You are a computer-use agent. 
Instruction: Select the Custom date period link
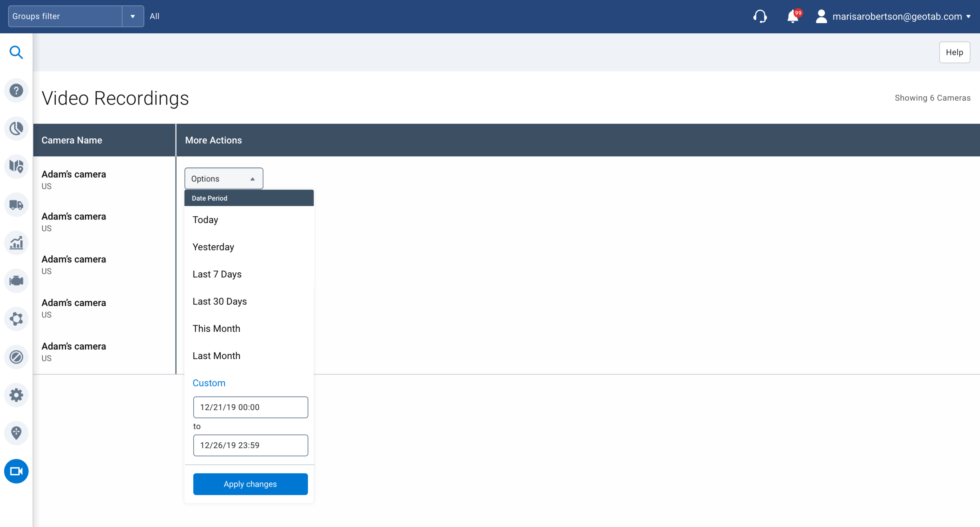(x=209, y=383)
